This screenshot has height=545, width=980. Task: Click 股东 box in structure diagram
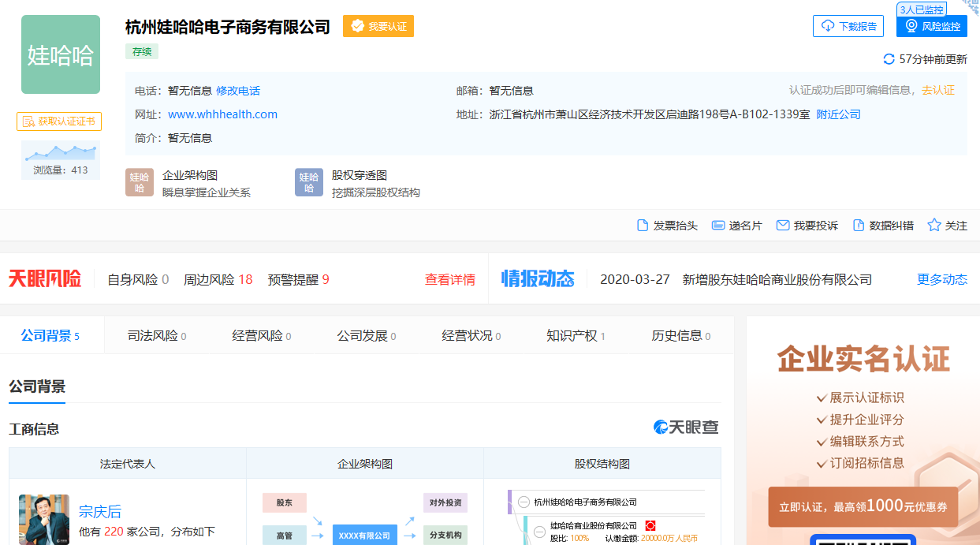tap(285, 502)
